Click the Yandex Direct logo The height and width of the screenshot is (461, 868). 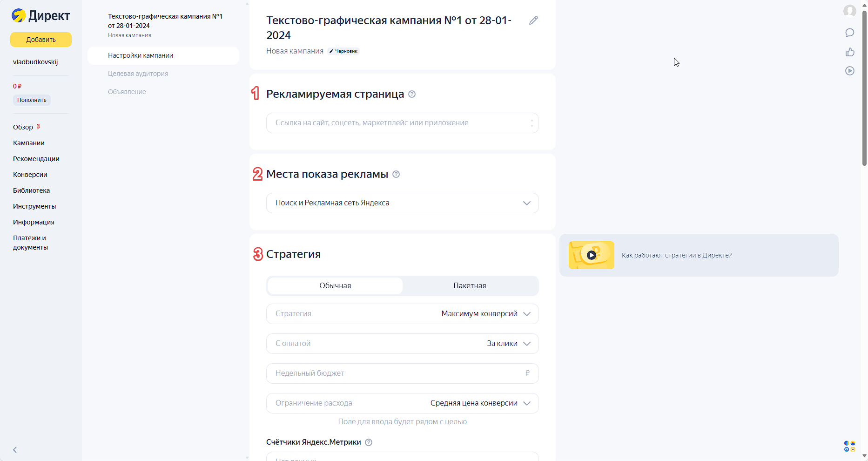tap(40, 16)
